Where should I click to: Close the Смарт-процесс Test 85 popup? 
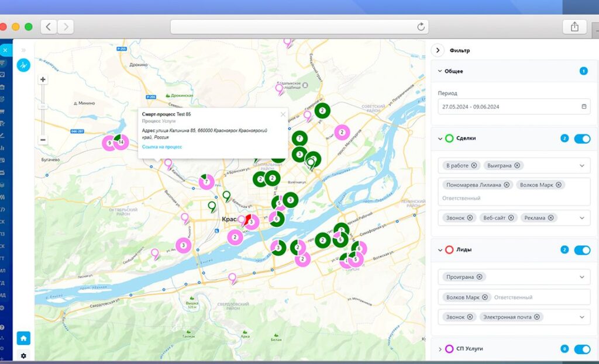point(283,114)
